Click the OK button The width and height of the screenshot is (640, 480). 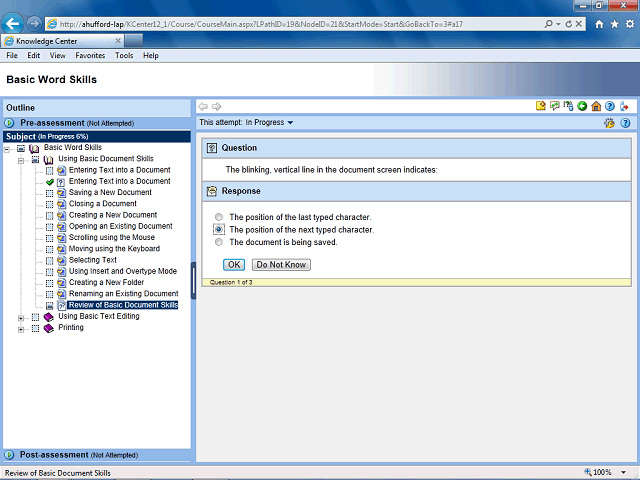tap(234, 264)
